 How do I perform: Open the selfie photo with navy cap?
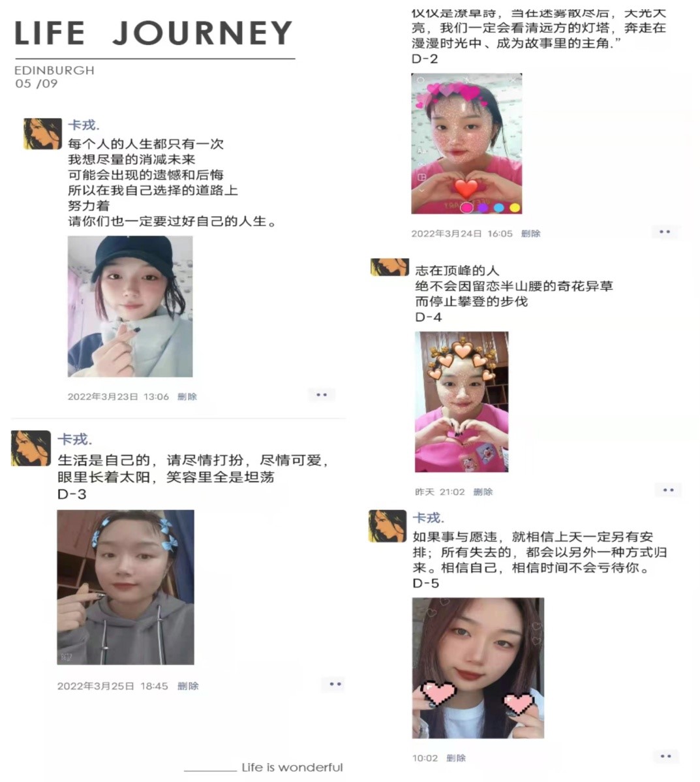pyautogui.click(x=130, y=306)
